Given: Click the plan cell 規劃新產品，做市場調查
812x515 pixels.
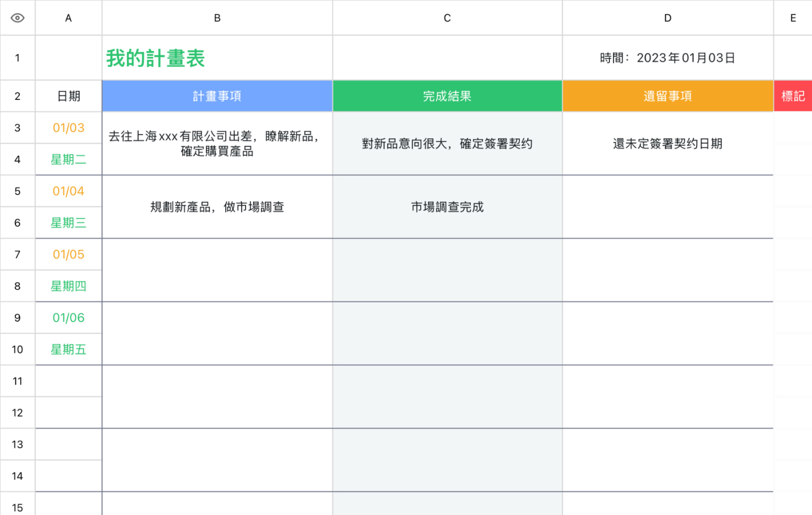Looking at the screenshot, I should [217, 207].
